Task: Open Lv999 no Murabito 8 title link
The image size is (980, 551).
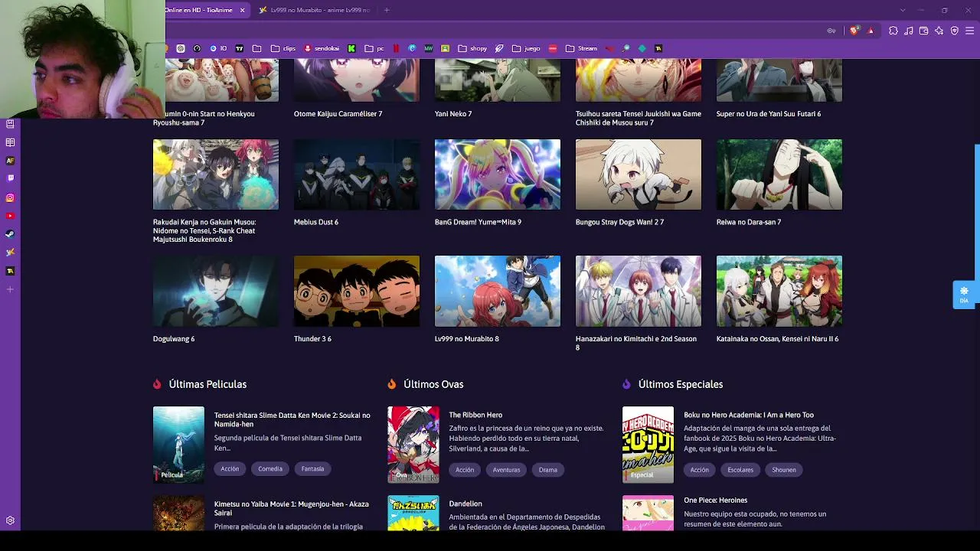Action: click(466, 338)
